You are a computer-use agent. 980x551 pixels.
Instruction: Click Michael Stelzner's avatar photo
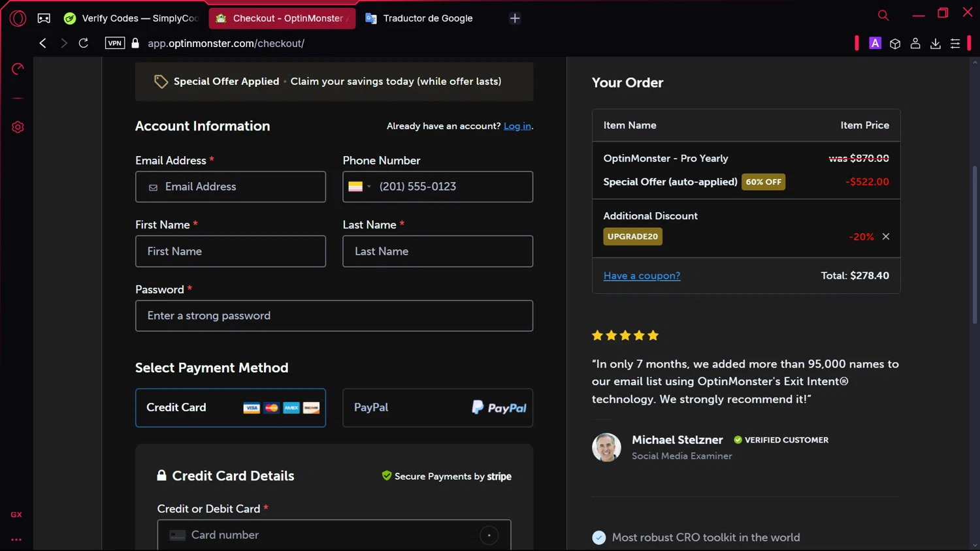[x=606, y=447]
